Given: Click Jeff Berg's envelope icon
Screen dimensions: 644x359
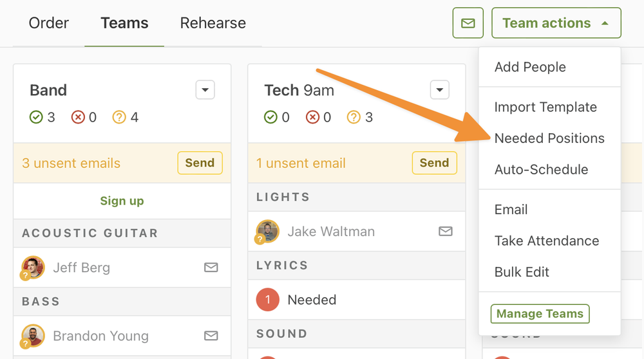Looking at the screenshot, I should coord(211,267).
